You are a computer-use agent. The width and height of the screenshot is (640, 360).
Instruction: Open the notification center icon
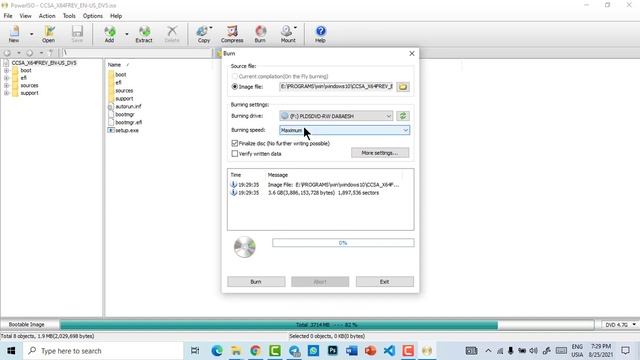click(x=625, y=351)
